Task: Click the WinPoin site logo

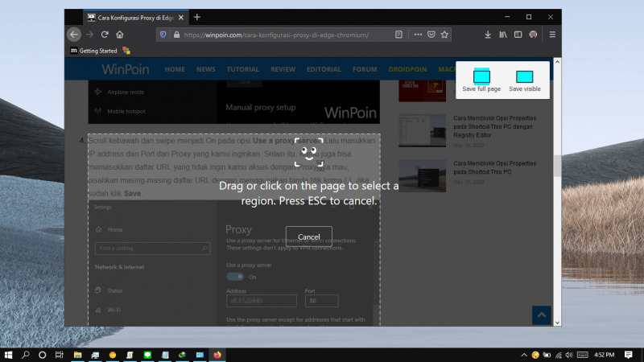Action: [x=126, y=69]
